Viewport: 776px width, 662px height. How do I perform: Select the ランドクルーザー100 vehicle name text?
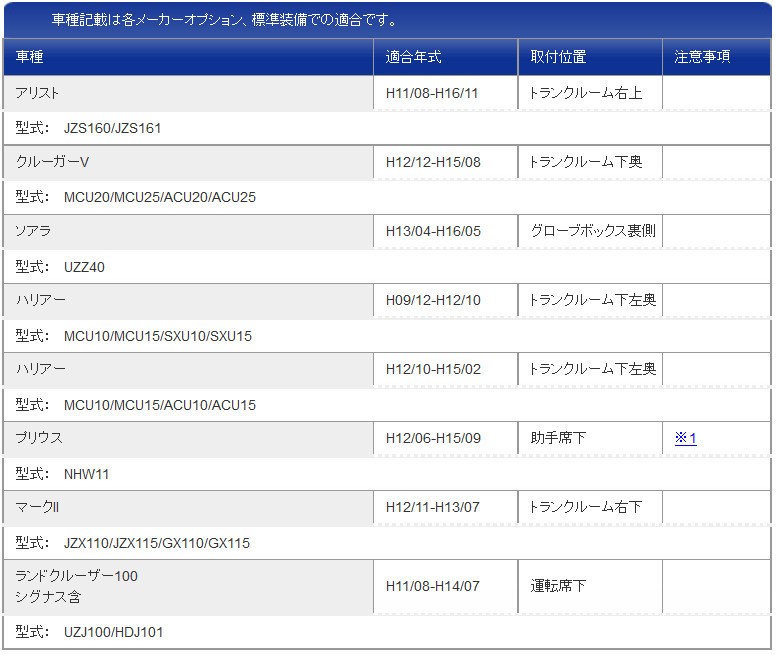77,576
